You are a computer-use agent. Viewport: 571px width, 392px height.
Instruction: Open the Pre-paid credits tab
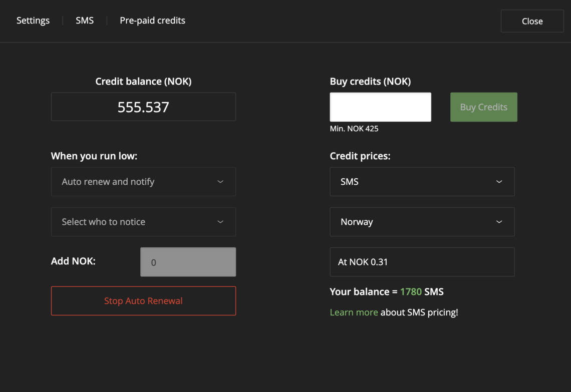click(x=152, y=21)
